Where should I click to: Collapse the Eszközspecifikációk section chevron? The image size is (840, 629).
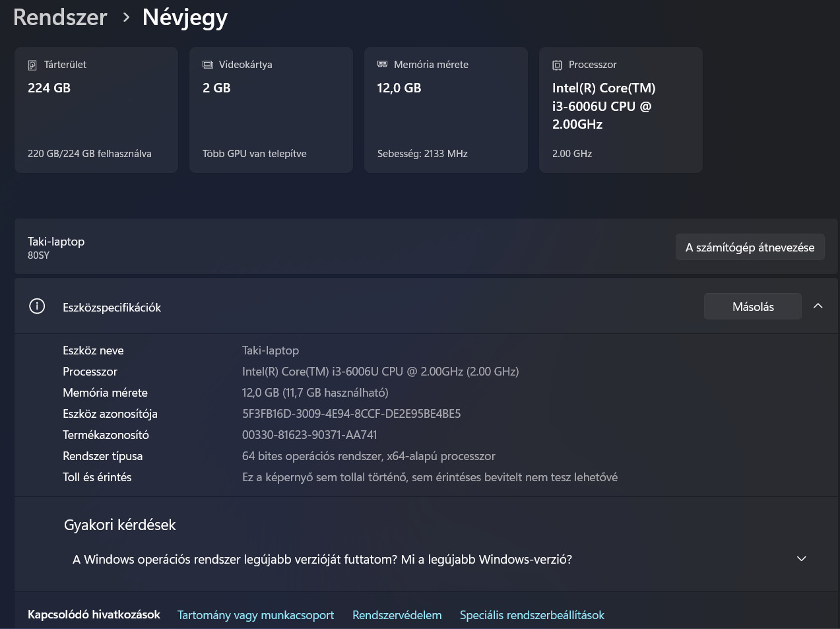coord(818,306)
